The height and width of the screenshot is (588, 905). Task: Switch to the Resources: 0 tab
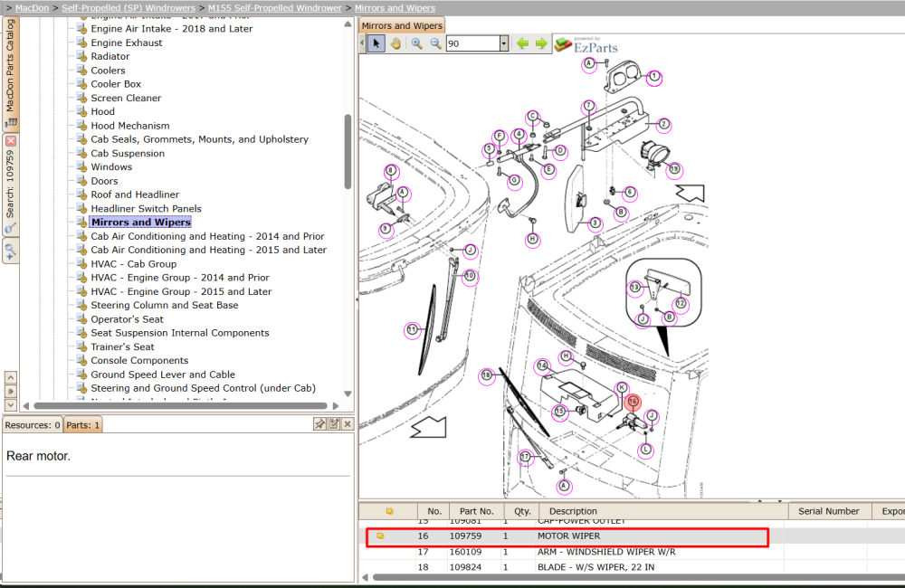point(33,424)
